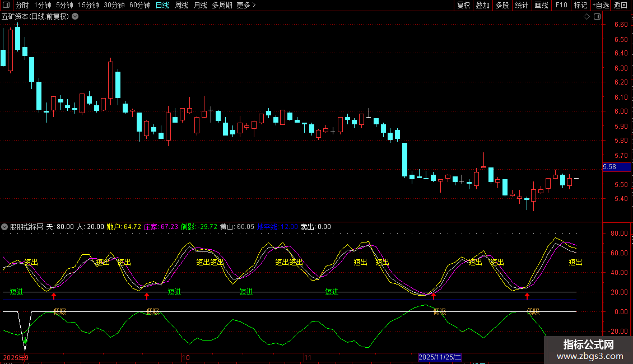Expand the 更多 periods menu
The width and height of the screenshot is (633, 364).
246,5
